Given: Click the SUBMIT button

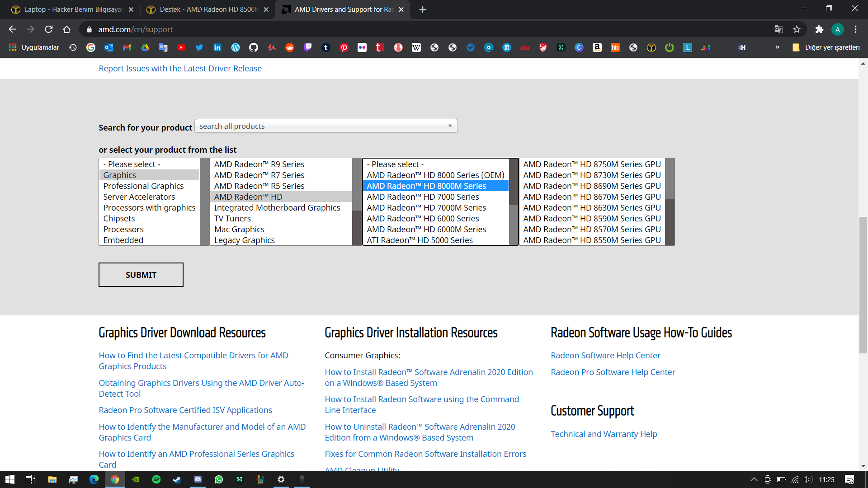Looking at the screenshot, I should click(x=141, y=275).
